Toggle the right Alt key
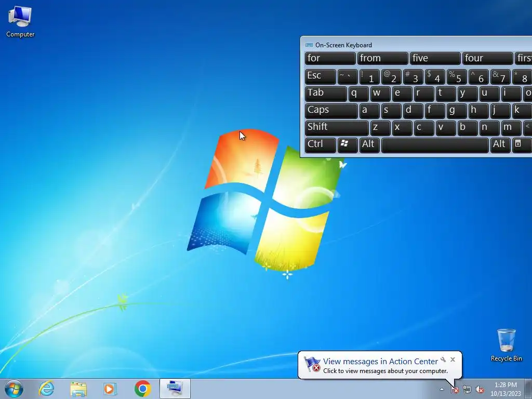 click(x=500, y=145)
